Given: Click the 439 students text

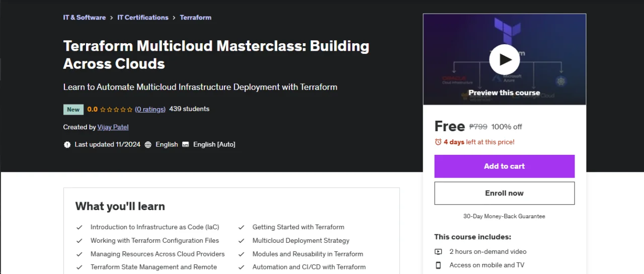Looking at the screenshot, I should [x=189, y=109].
